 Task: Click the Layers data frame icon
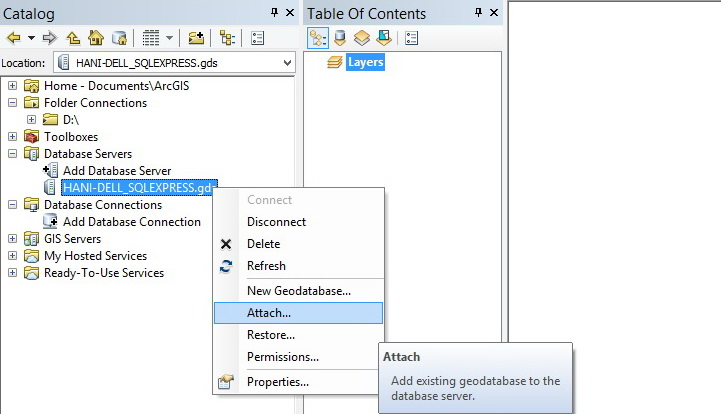[335, 62]
